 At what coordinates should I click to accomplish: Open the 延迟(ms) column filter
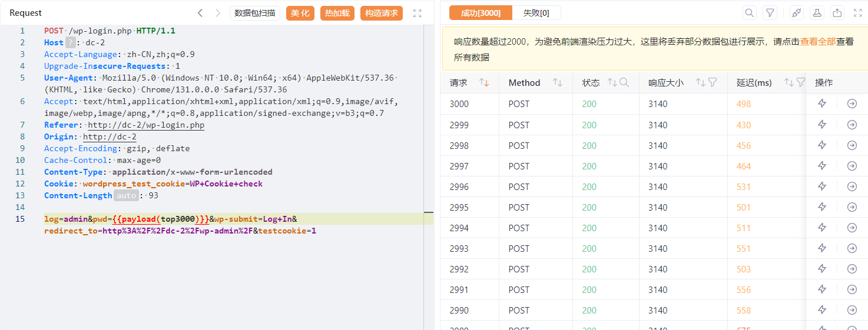coord(800,83)
